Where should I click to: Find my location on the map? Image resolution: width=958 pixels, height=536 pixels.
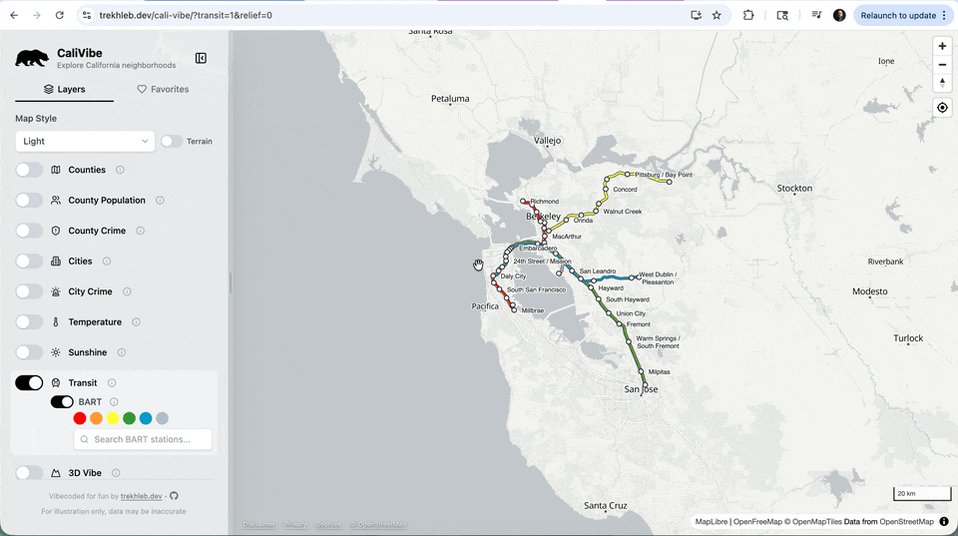(942, 108)
